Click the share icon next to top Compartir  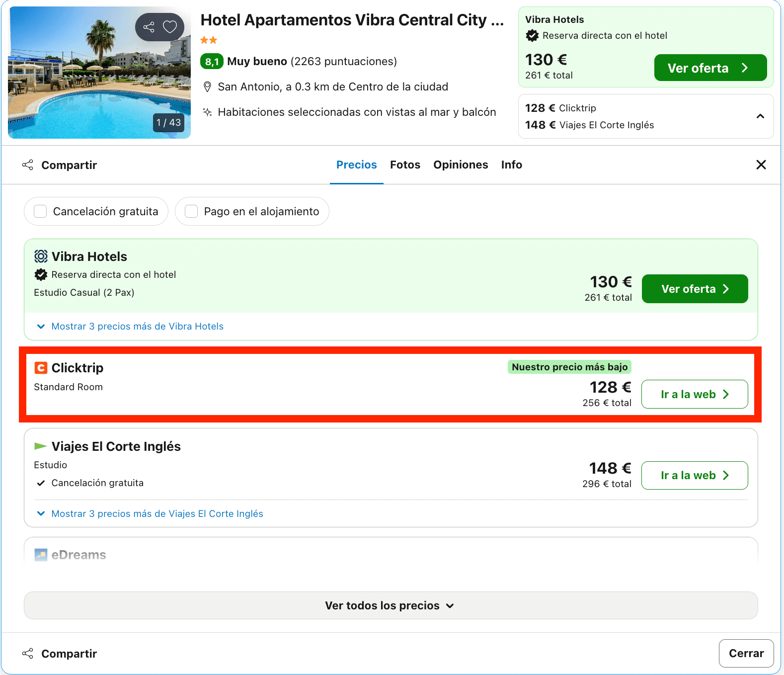coord(28,165)
